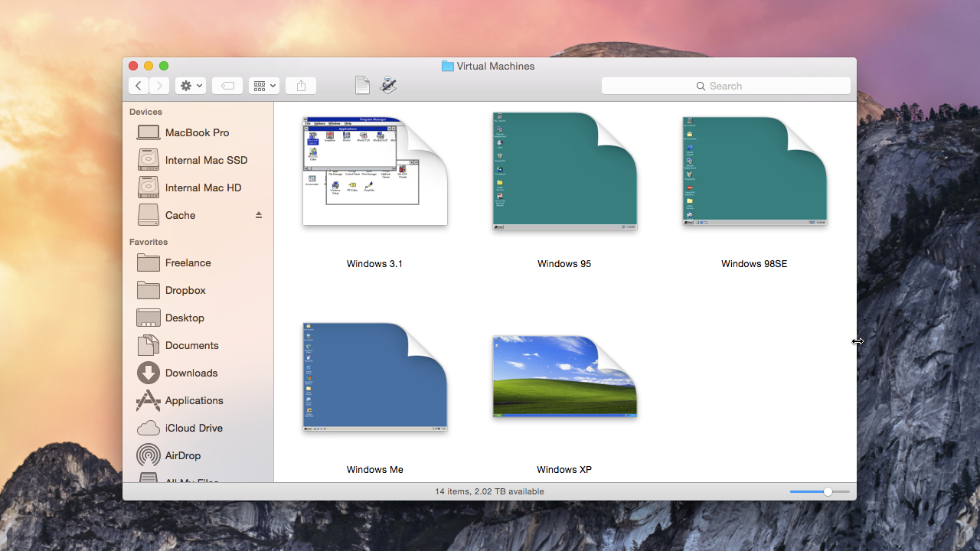Screen dimensions: 980x551
Task: Open AirDrop in the sidebar
Action: click(198, 455)
